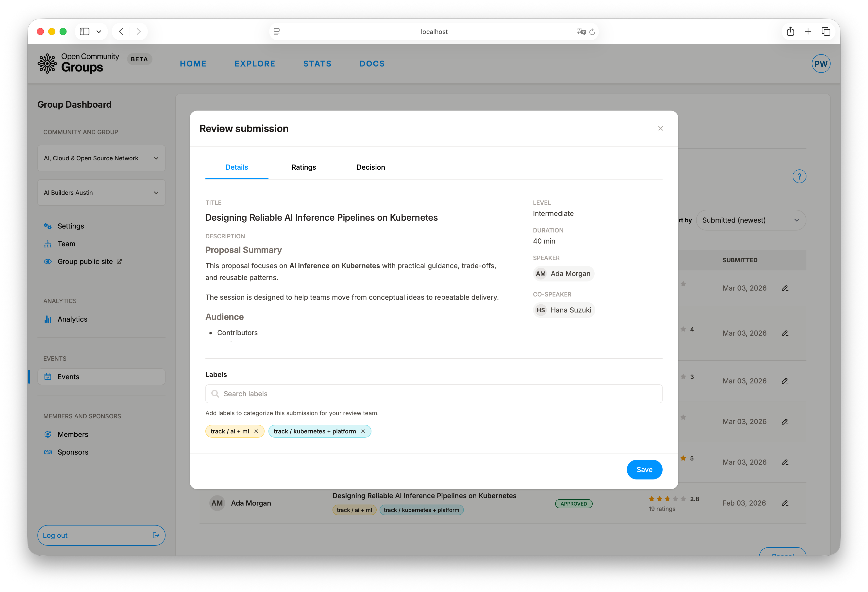868x592 pixels.
Task: Click the Safari share icon
Action: [790, 31]
